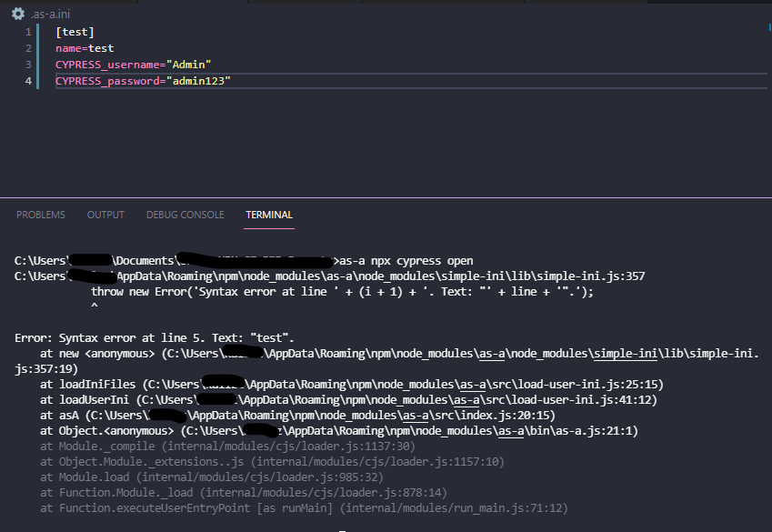Select the TERMINAL tab
The width and height of the screenshot is (772, 532).
click(269, 215)
